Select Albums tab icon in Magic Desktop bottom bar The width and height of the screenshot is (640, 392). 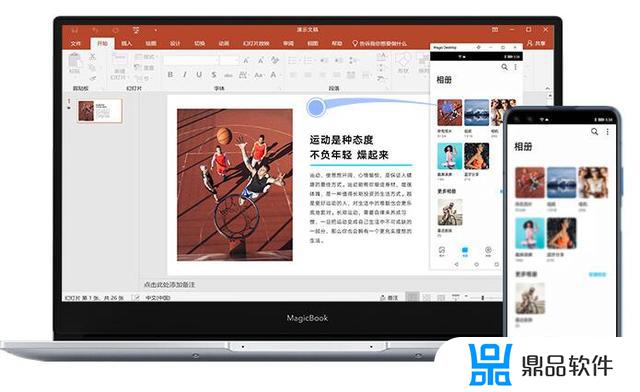coord(465,251)
